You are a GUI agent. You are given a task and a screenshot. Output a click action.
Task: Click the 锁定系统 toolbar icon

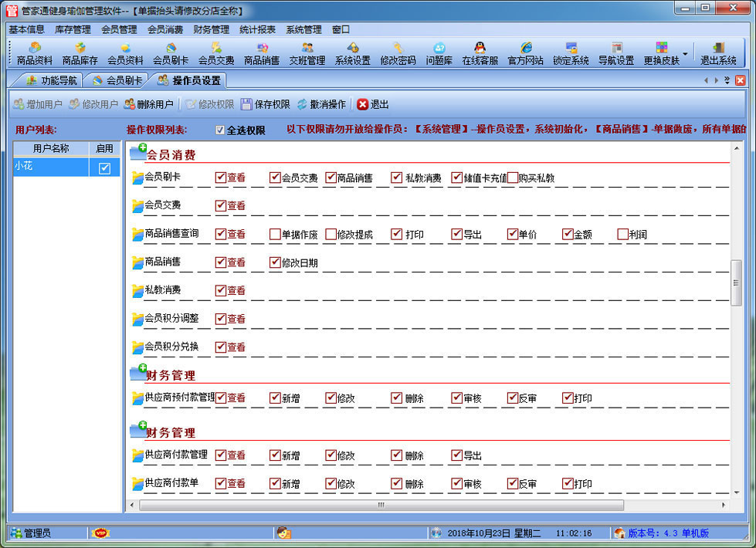point(571,53)
